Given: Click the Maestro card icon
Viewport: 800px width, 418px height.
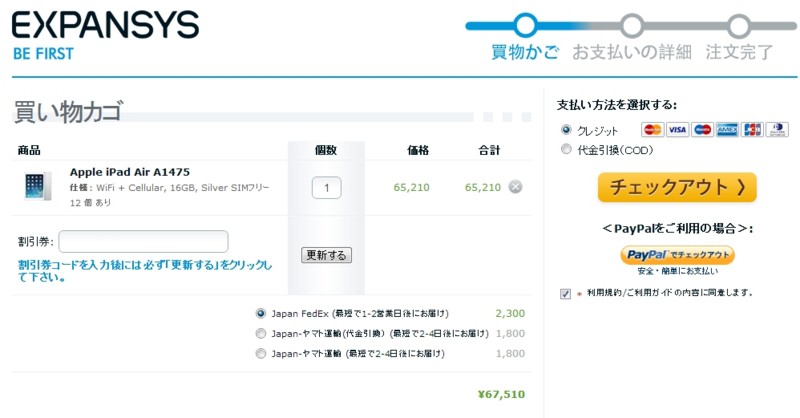Looking at the screenshot, I should [x=702, y=130].
